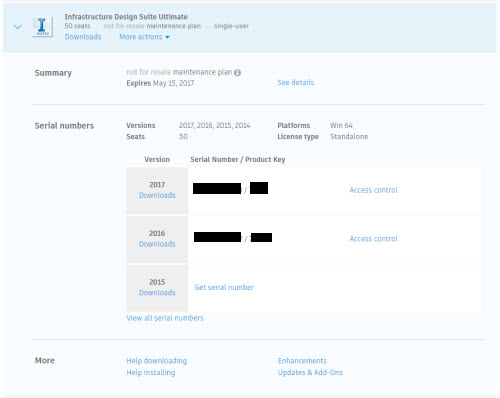Open Access control for 2016 serial
The image size is (500, 398).
pos(374,239)
